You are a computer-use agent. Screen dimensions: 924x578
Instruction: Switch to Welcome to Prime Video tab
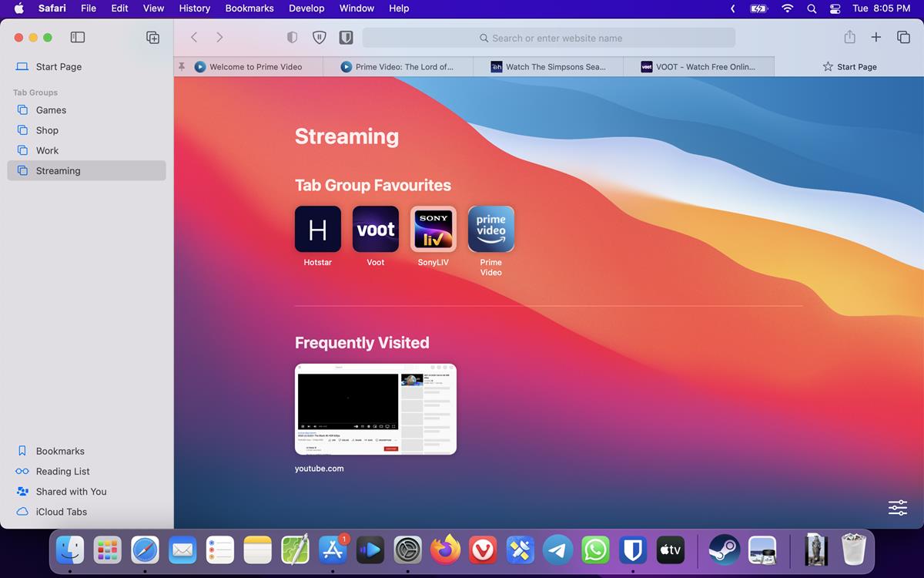248,67
